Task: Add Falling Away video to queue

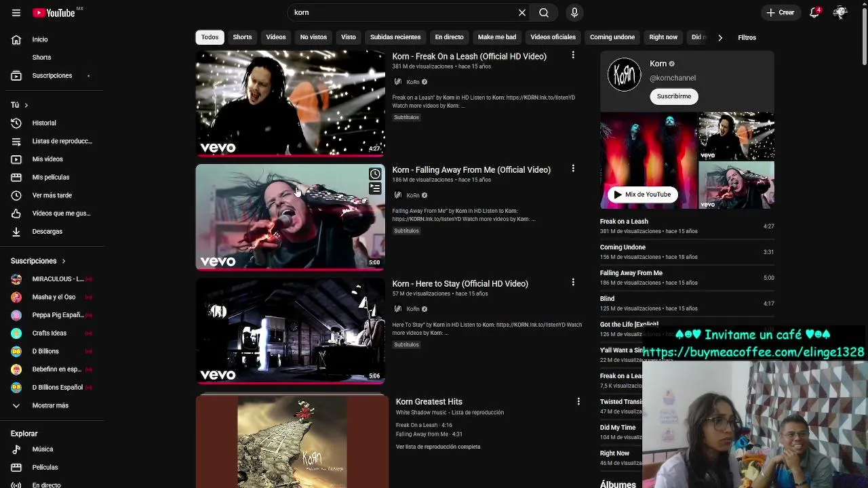Action: (x=375, y=188)
